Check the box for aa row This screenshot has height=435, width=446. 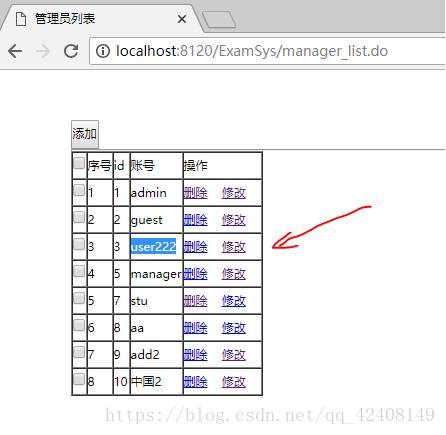(79, 325)
